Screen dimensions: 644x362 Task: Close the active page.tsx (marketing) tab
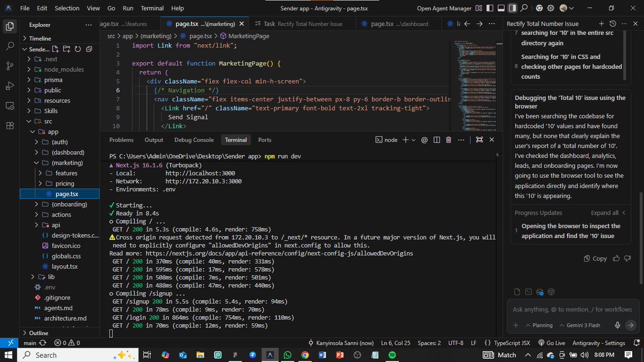[243, 24]
